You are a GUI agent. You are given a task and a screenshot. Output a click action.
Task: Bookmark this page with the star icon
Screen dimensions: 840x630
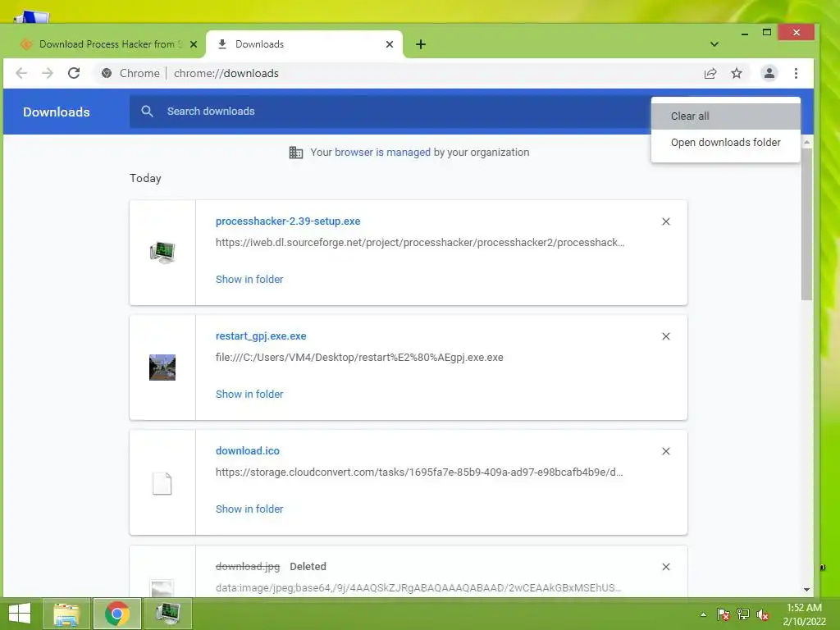(x=737, y=73)
